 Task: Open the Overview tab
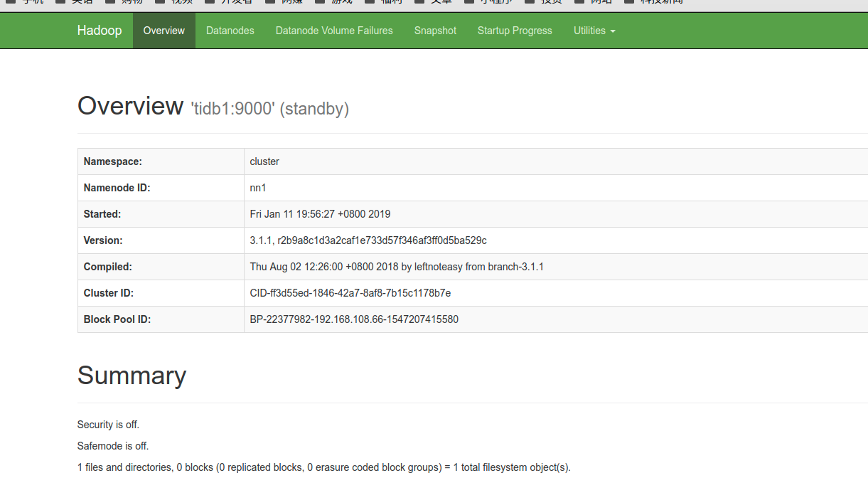pos(164,31)
